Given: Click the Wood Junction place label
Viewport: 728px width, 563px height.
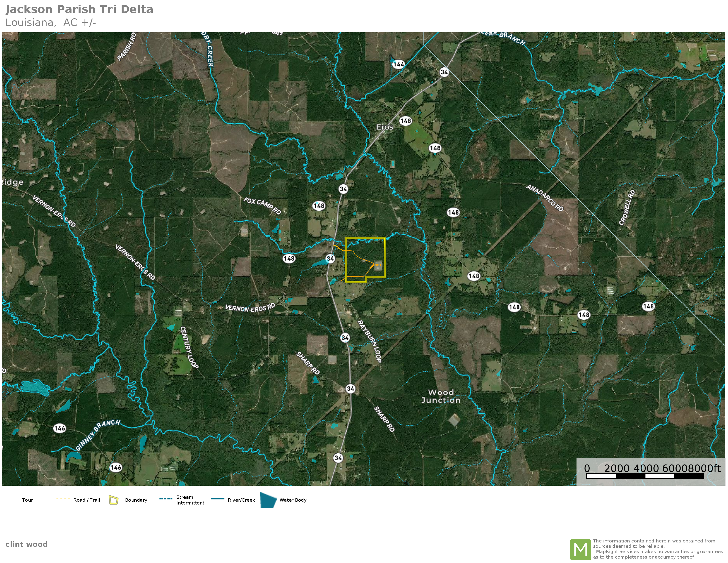Looking at the screenshot, I should coord(441,396).
